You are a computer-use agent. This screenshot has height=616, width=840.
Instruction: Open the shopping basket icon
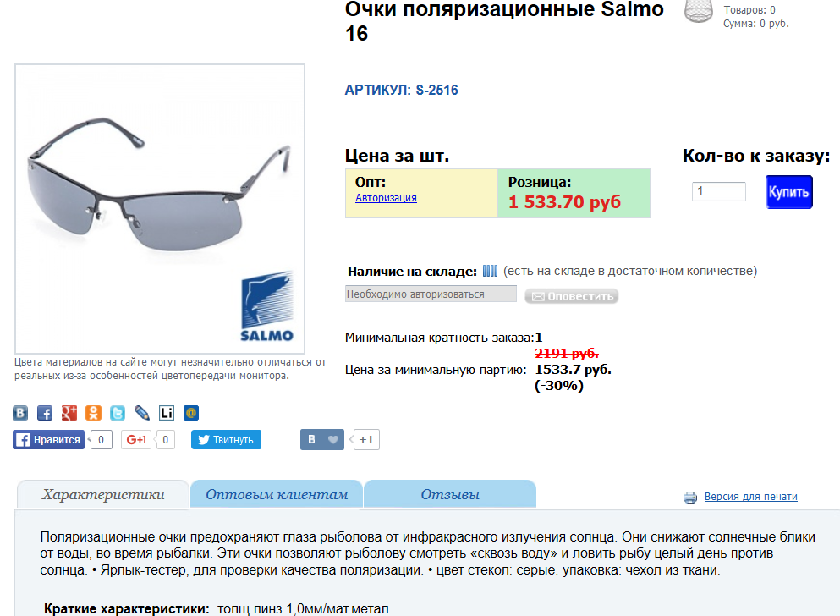(x=699, y=11)
